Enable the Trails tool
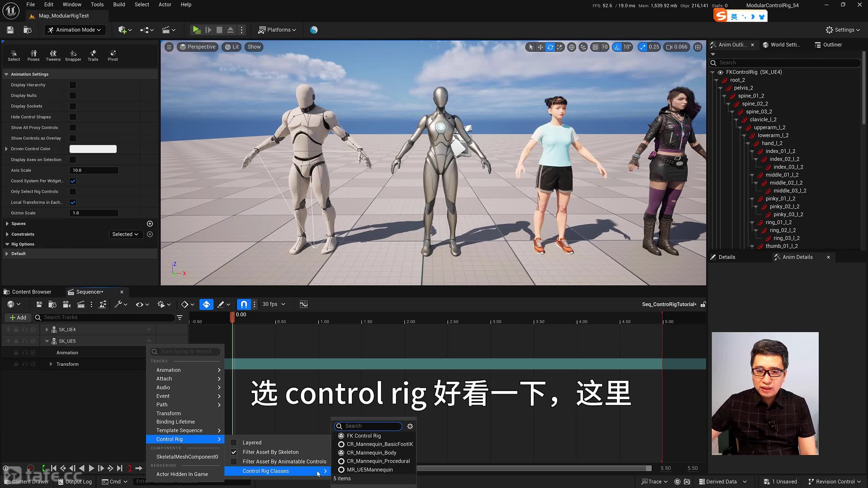 click(x=93, y=55)
